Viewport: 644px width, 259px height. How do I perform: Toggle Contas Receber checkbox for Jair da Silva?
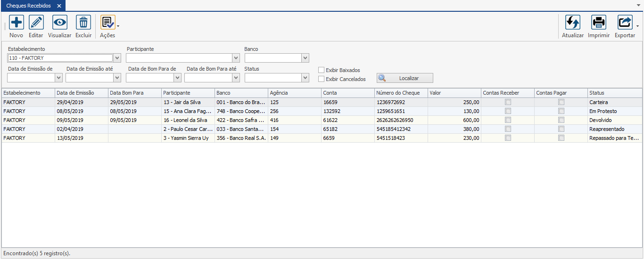point(508,102)
